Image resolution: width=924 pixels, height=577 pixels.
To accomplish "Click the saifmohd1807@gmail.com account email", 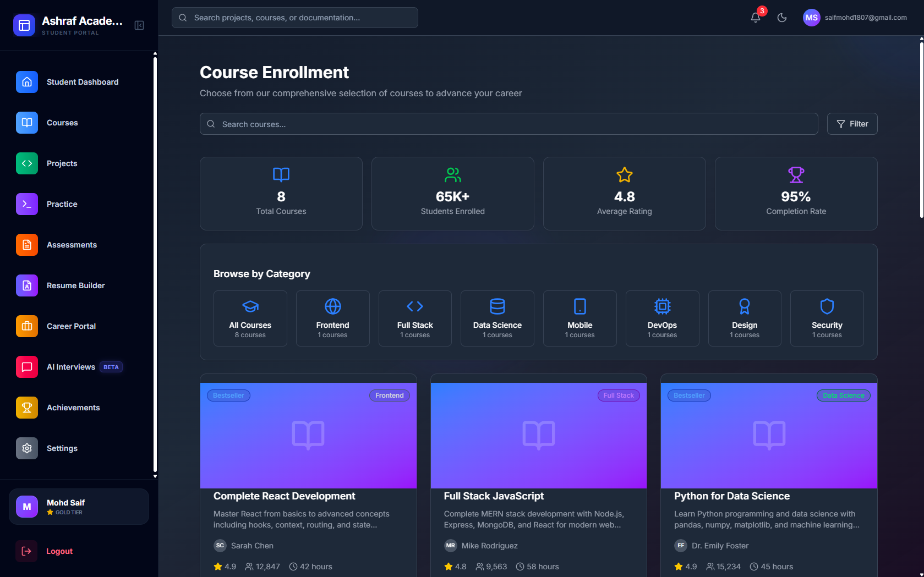I will [866, 18].
